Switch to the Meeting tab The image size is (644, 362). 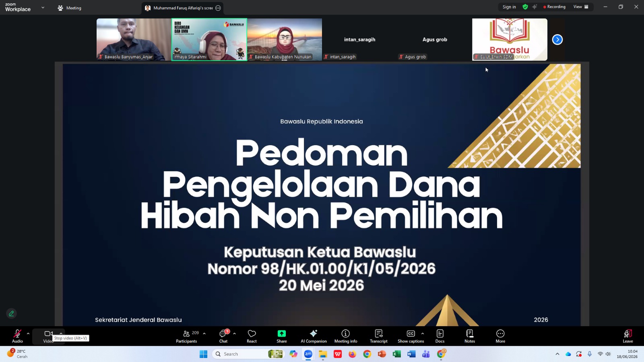pos(70,8)
